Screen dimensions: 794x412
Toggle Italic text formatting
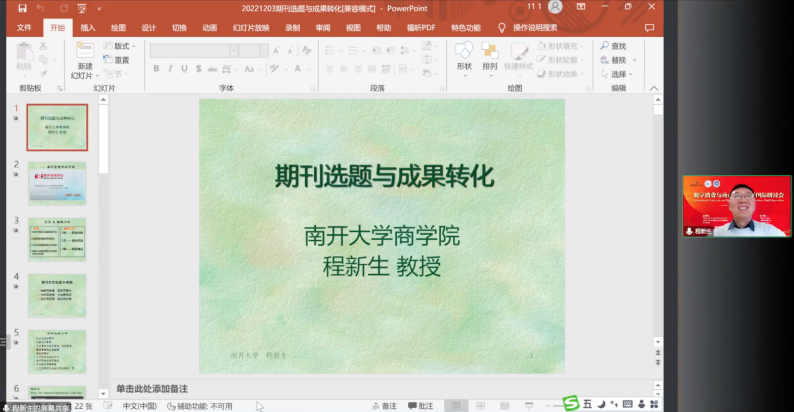(171, 69)
